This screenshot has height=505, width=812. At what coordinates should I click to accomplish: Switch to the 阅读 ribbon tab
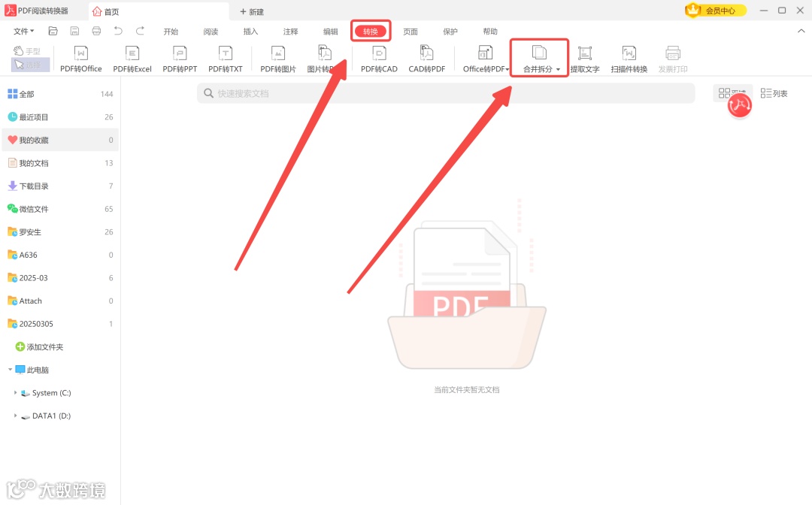click(x=211, y=32)
